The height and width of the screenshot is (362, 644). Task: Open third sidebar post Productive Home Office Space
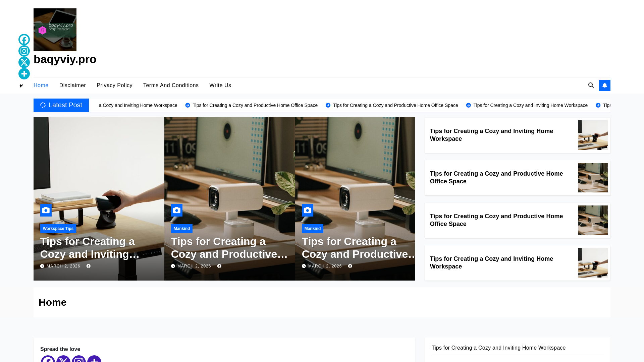[496, 220]
